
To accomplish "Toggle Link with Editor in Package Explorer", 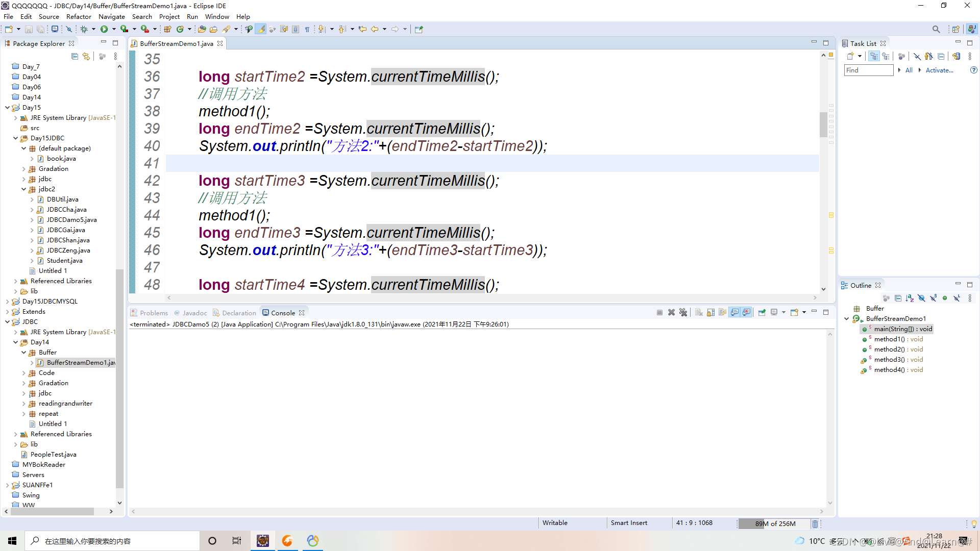I will 86,56.
